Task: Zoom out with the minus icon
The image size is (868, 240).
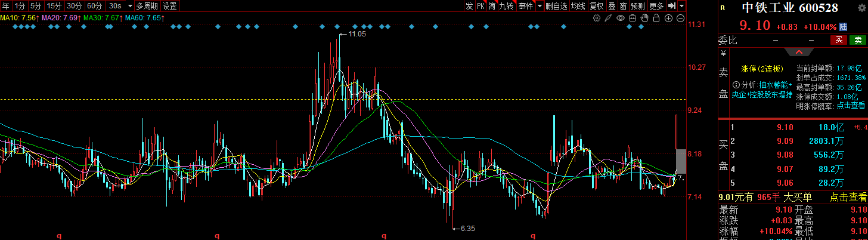Action: click(x=680, y=18)
